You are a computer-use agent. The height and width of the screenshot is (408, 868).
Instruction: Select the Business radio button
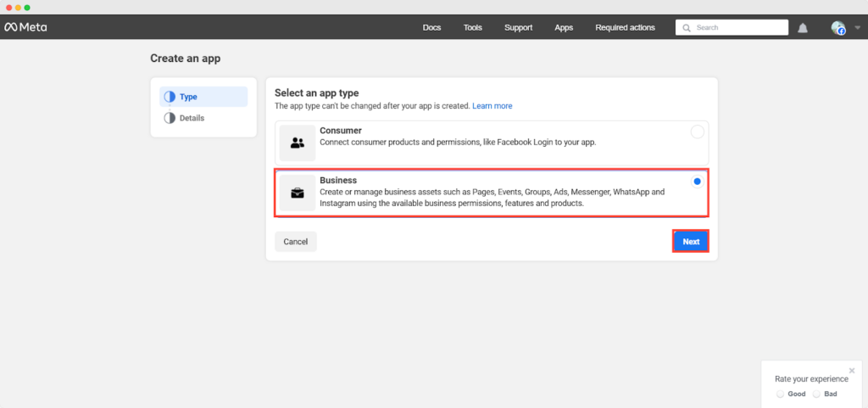697,181
